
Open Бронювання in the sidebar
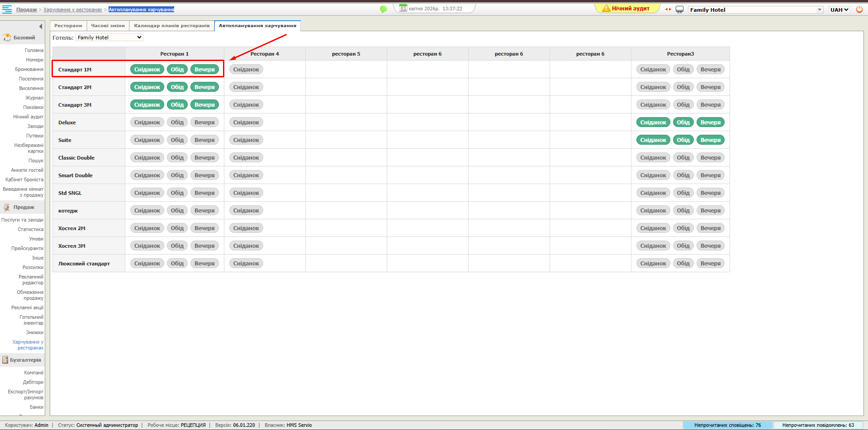29,69
